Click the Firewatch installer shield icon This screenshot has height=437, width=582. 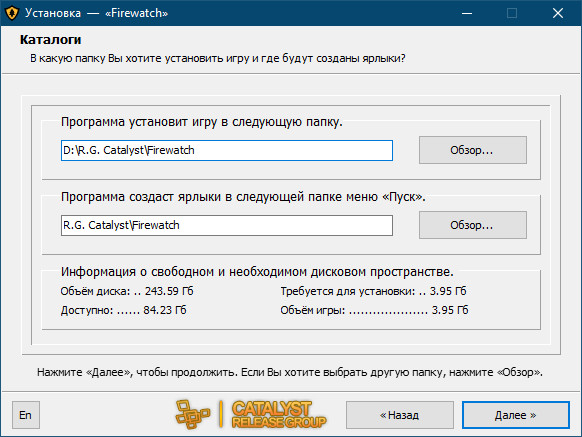(12, 13)
